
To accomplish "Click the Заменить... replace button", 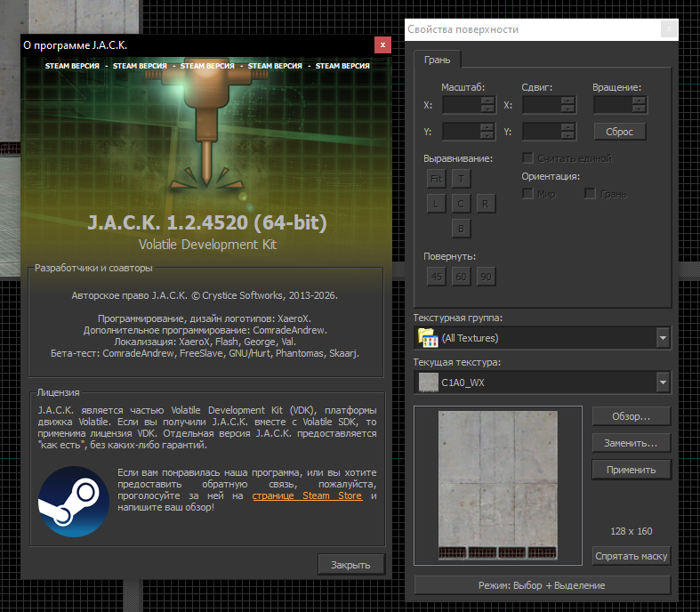I will coord(632,443).
